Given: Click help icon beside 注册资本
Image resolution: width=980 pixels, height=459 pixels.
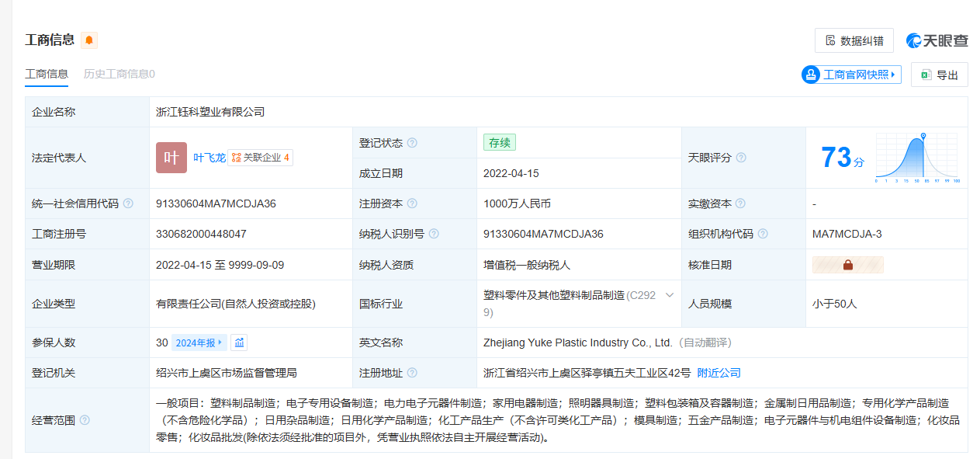Looking at the screenshot, I should [x=412, y=203].
